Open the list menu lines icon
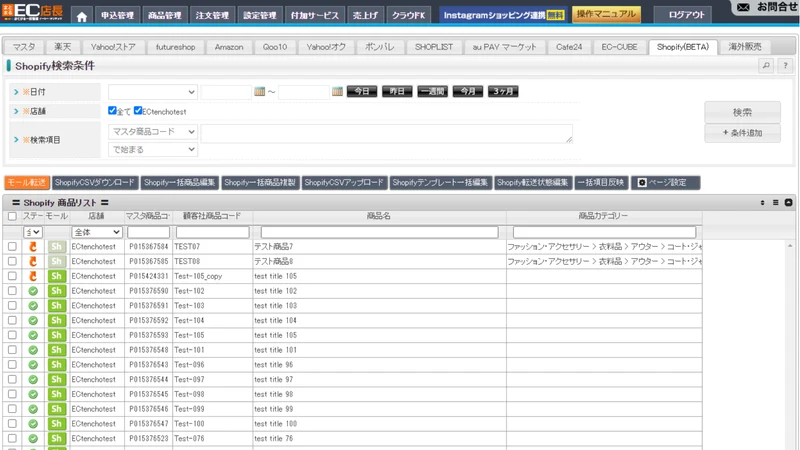This screenshot has width=800, height=450. pyautogui.click(x=776, y=203)
